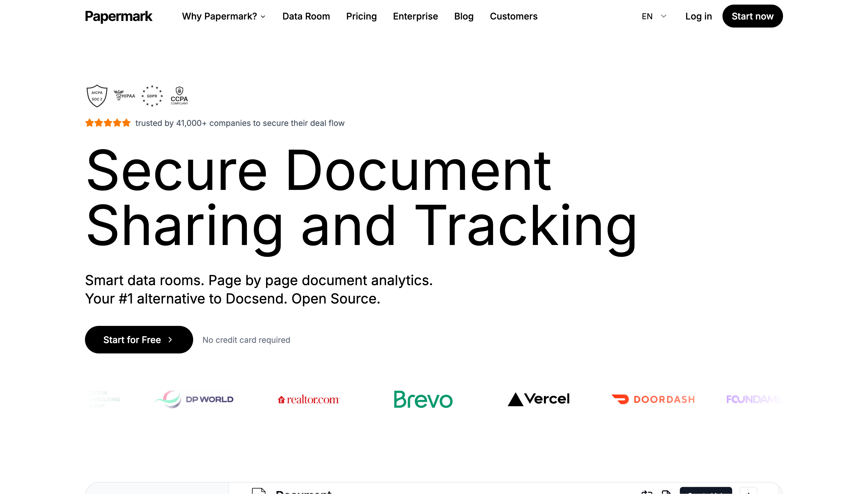Click the DP World logo

(x=194, y=399)
